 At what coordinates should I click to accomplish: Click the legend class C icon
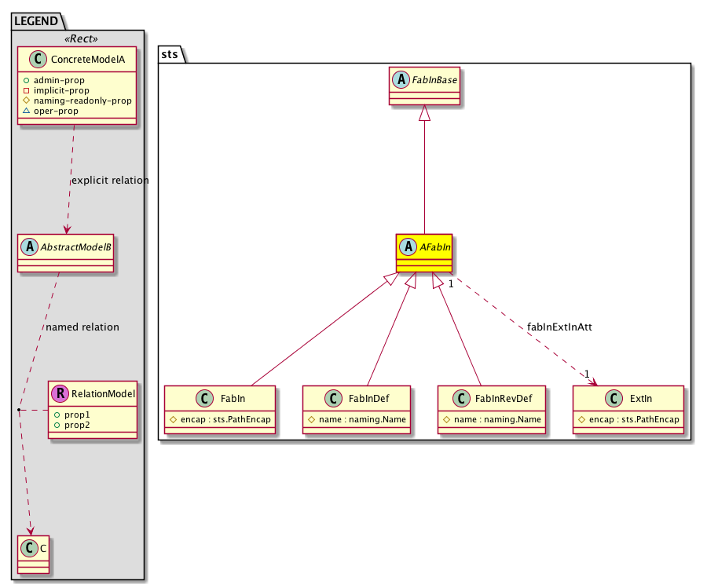pos(28,546)
